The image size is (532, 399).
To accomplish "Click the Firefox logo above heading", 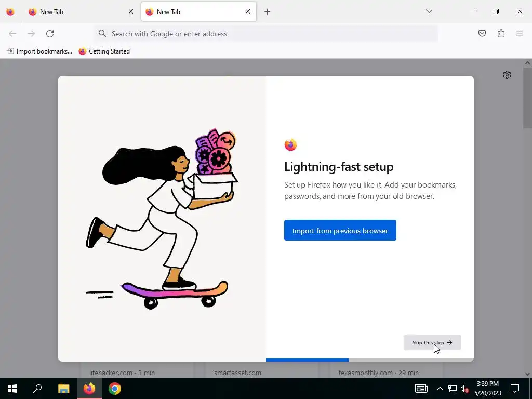I will click(290, 144).
